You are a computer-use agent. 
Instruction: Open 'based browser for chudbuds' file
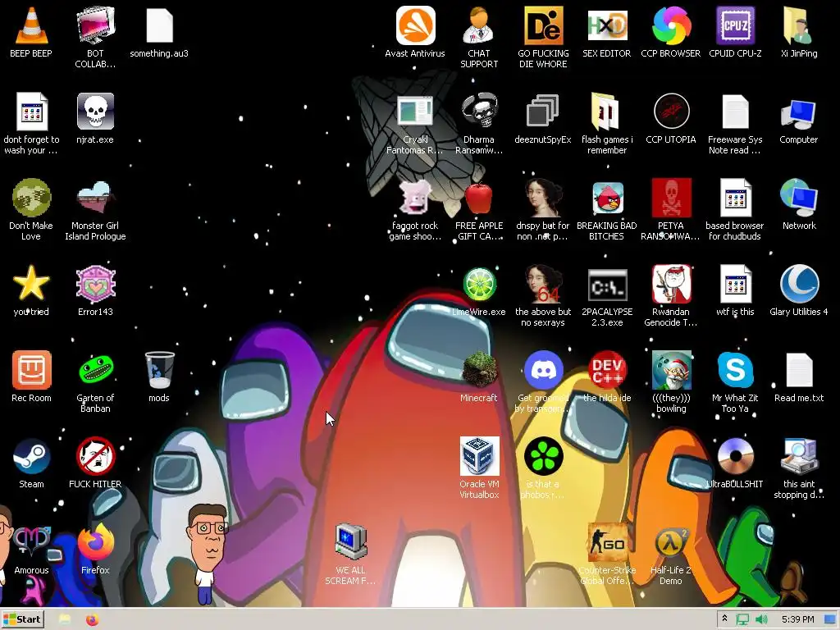click(735, 199)
